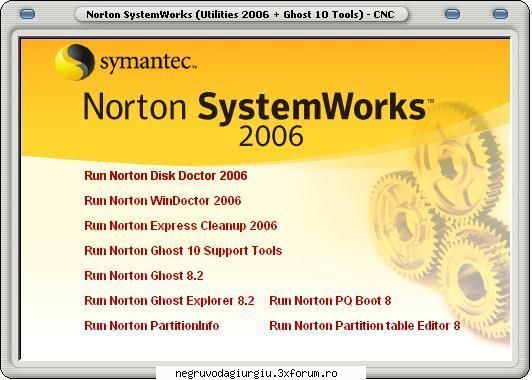532x380 pixels.
Task: Run Norton Ghost Explorer 8.2
Action: [x=169, y=301]
